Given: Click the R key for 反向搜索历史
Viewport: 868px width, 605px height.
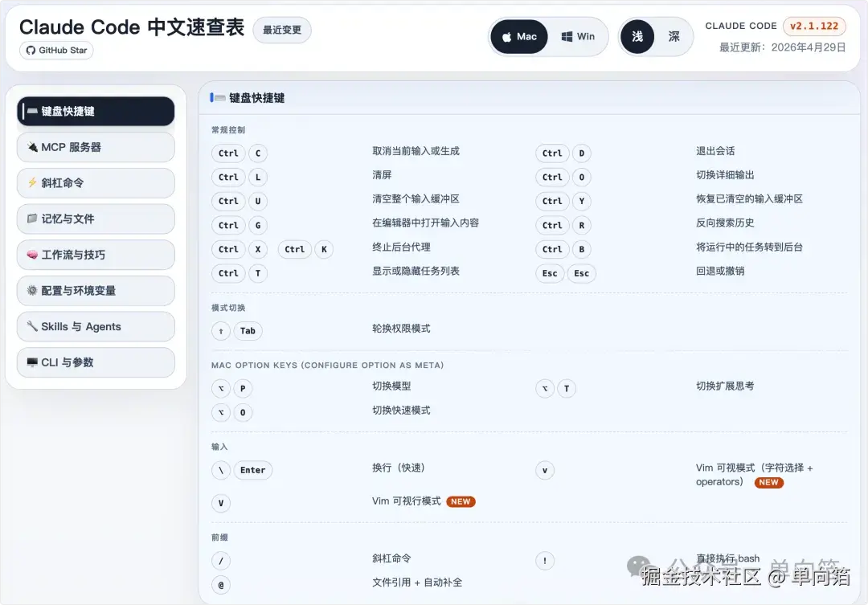Looking at the screenshot, I should (582, 225).
